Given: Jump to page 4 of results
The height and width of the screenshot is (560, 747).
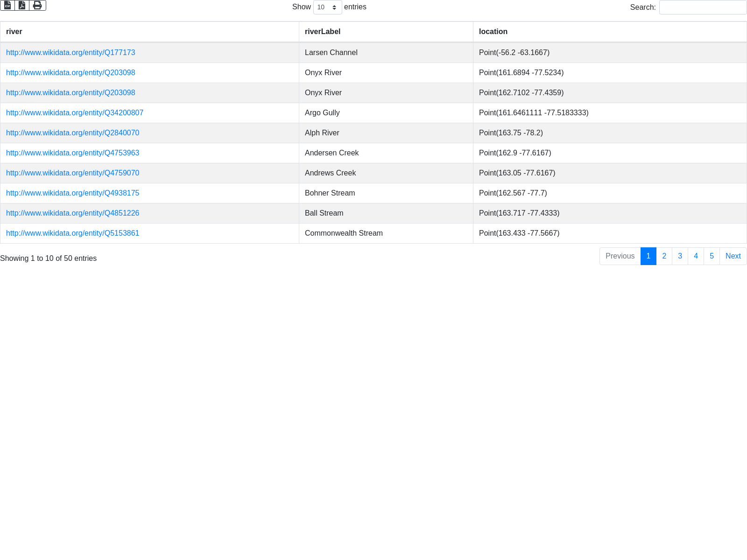Looking at the screenshot, I should tap(696, 256).
